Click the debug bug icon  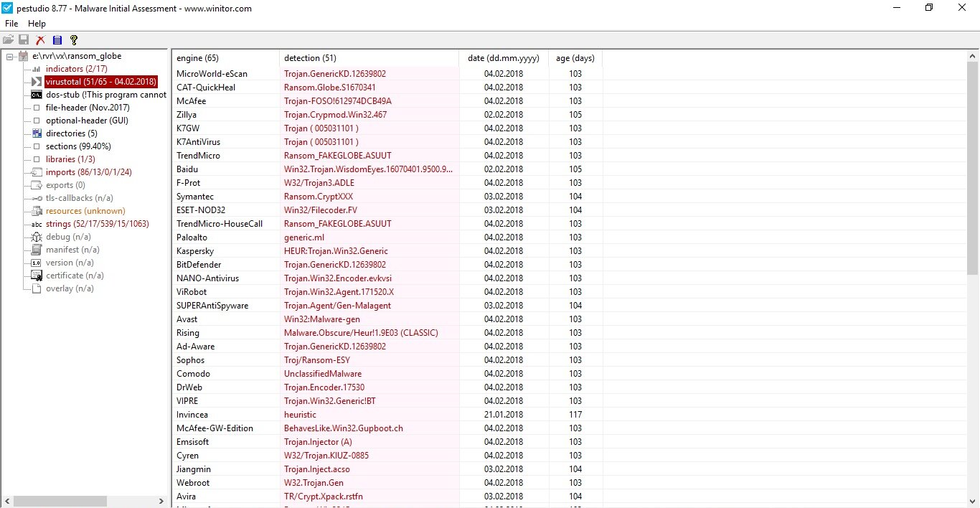click(x=37, y=237)
